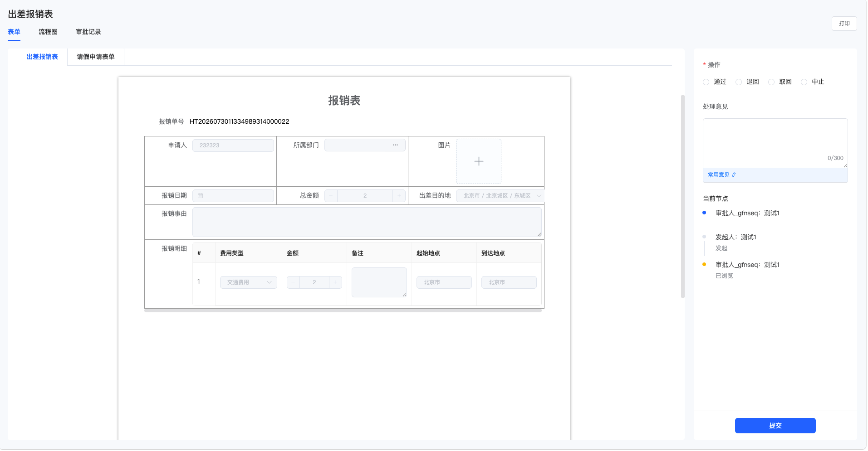The image size is (868, 451).
Task: Click the 起始地点 column header
Action: 428,253
